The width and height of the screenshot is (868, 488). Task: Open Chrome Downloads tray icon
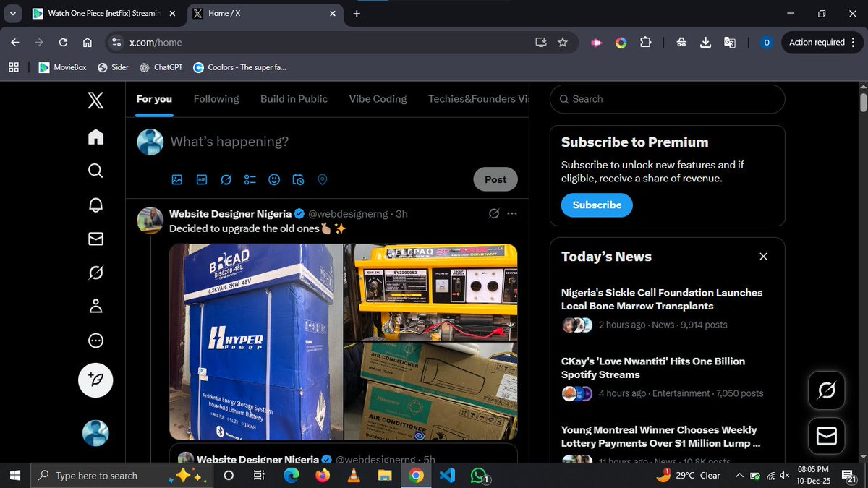[x=705, y=43]
